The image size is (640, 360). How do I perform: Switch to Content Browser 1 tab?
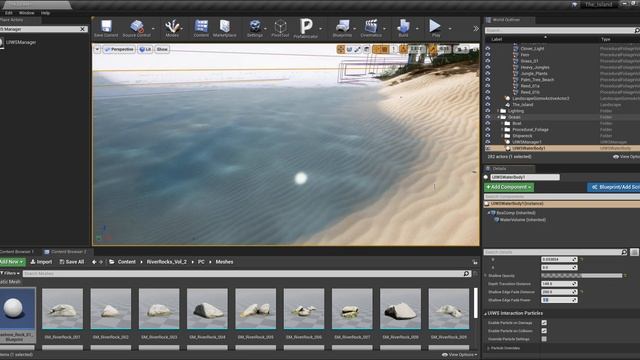pos(18,252)
